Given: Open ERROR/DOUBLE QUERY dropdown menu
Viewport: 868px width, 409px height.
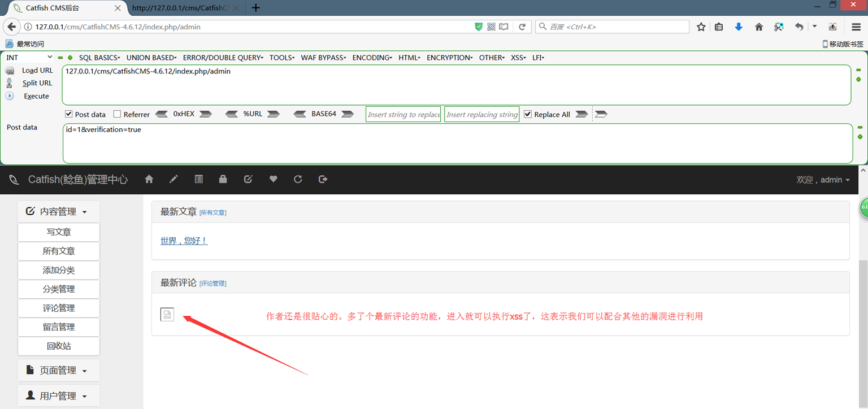Looking at the screenshot, I should (223, 58).
